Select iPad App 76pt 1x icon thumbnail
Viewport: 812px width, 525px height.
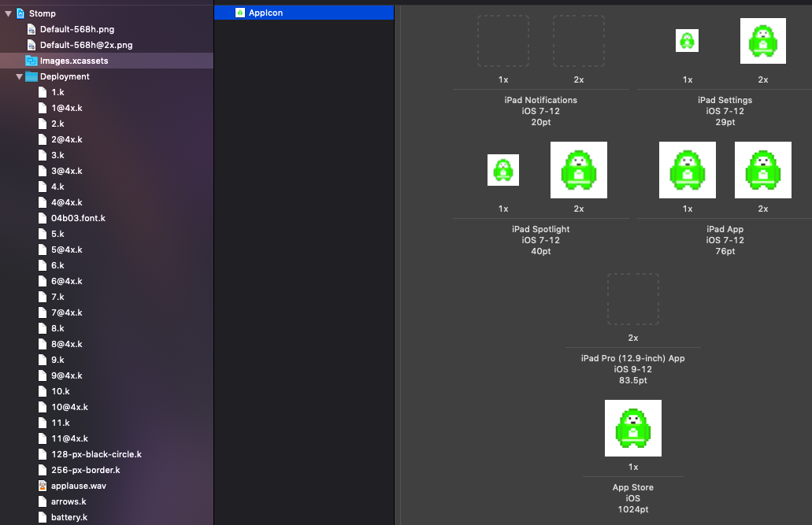click(688, 170)
